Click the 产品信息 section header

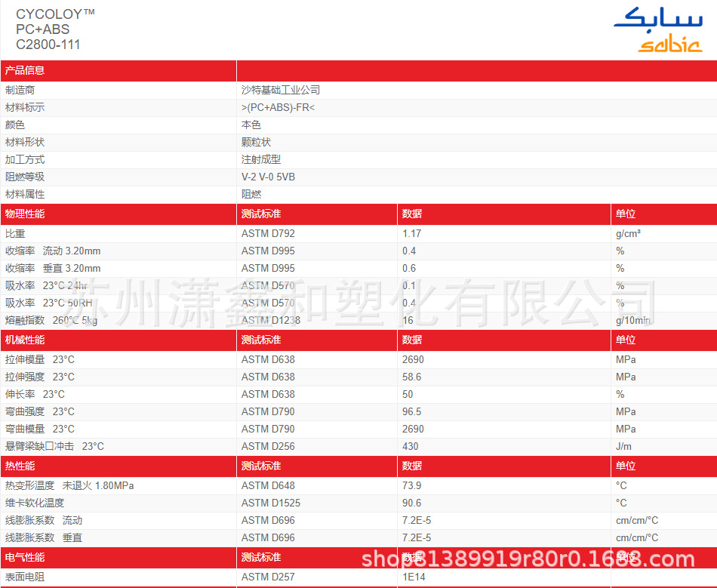(25, 70)
